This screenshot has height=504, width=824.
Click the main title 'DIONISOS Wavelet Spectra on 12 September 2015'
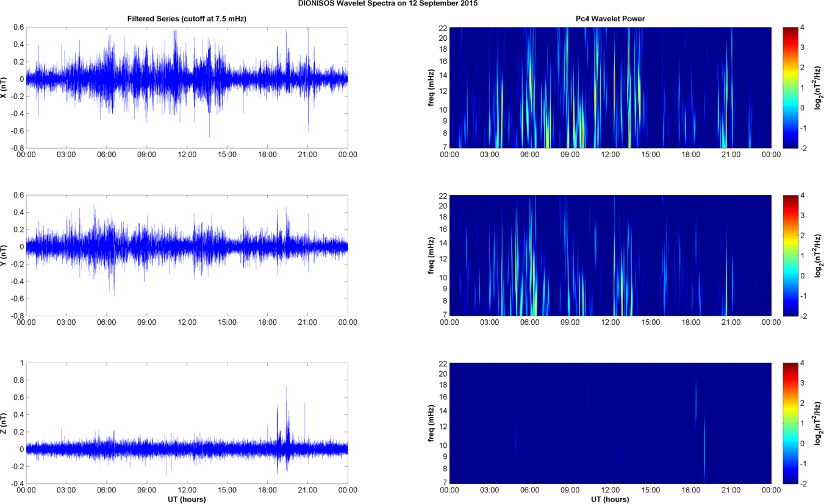point(388,4)
